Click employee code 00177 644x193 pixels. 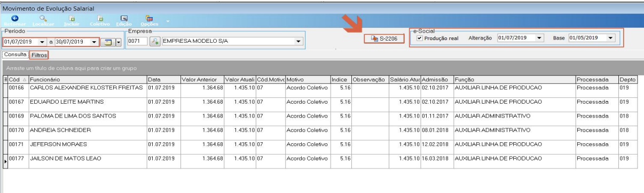pyautogui.click(x=17, y=159)
